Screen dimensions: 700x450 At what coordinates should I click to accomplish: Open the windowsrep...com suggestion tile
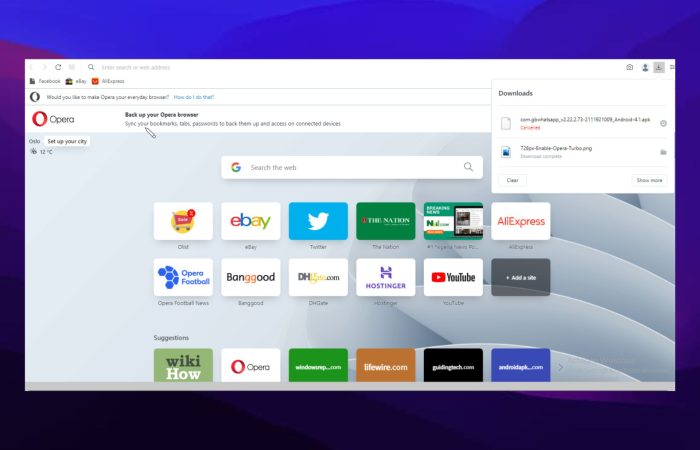318,365
